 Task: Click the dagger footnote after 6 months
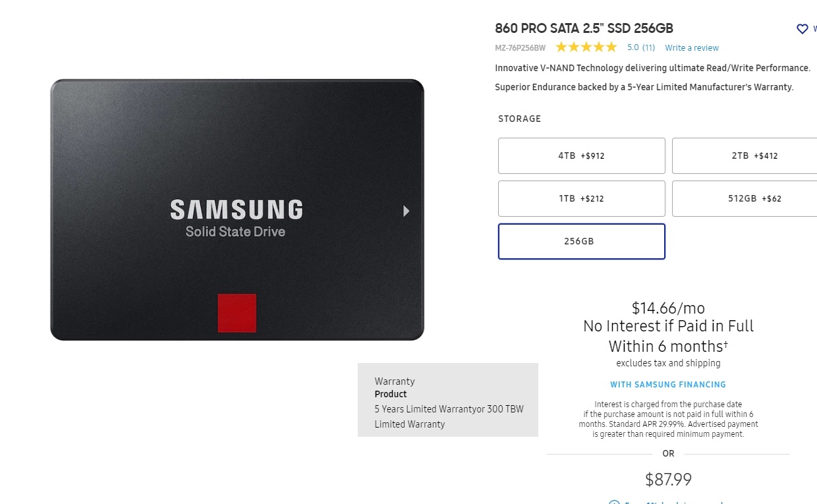[x=726, y=343]
